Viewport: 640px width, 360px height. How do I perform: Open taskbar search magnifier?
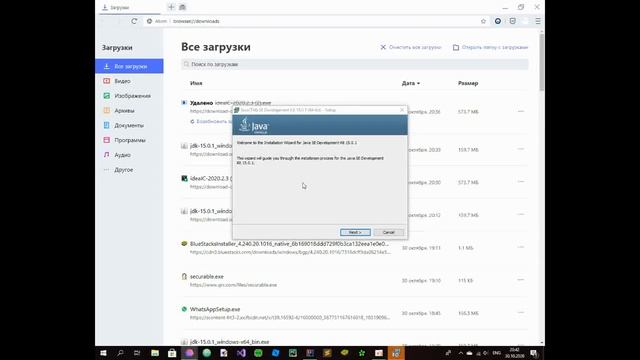pos(120,353)
